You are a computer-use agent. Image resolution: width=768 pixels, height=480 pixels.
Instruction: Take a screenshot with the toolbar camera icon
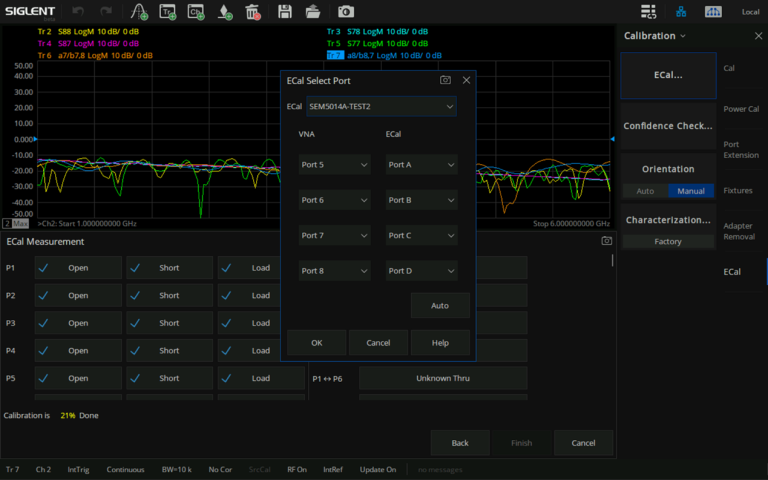[x=345, y=12]
